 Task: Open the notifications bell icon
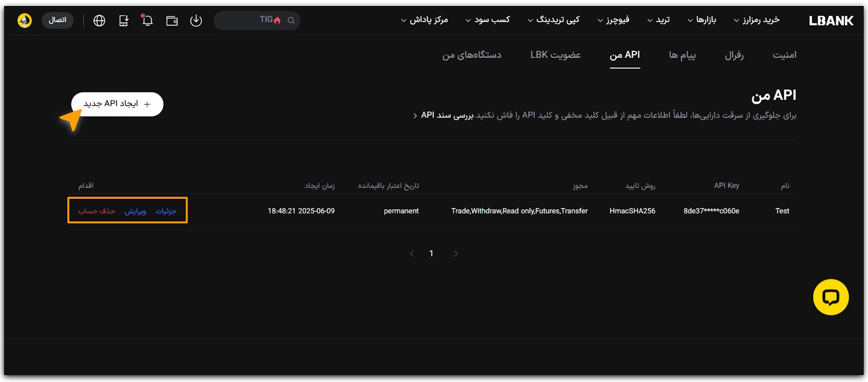click(147, 21)
